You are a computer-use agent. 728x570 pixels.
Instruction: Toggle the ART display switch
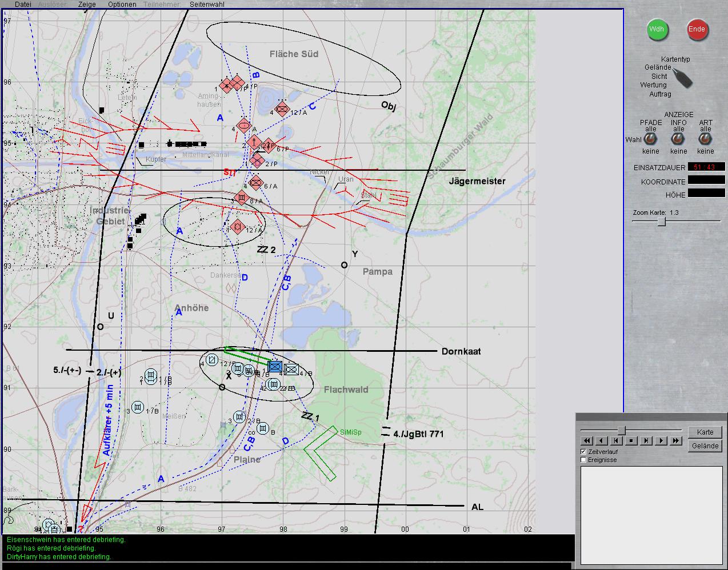coord(706,139)
